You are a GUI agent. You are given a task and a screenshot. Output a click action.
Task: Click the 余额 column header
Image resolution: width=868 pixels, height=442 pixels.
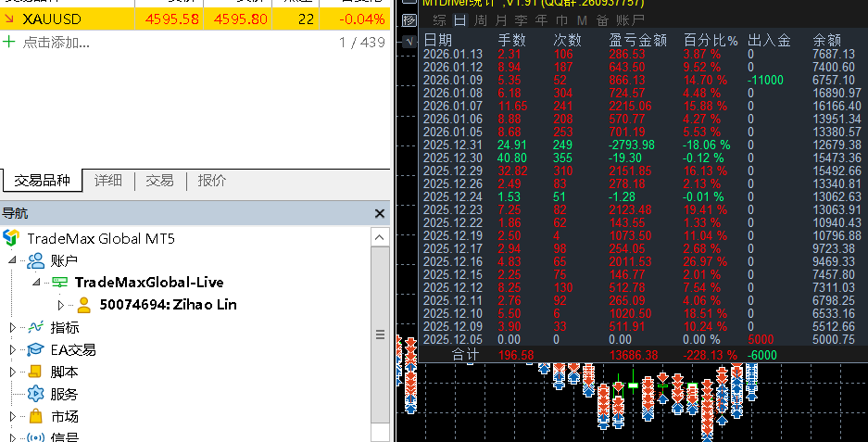click(x=827, y=40)
